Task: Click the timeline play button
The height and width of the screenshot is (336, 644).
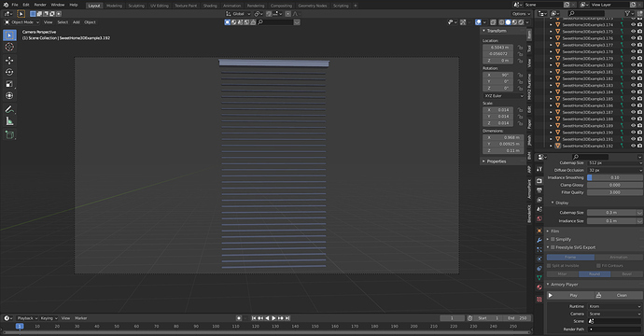Action: point(274,318)
